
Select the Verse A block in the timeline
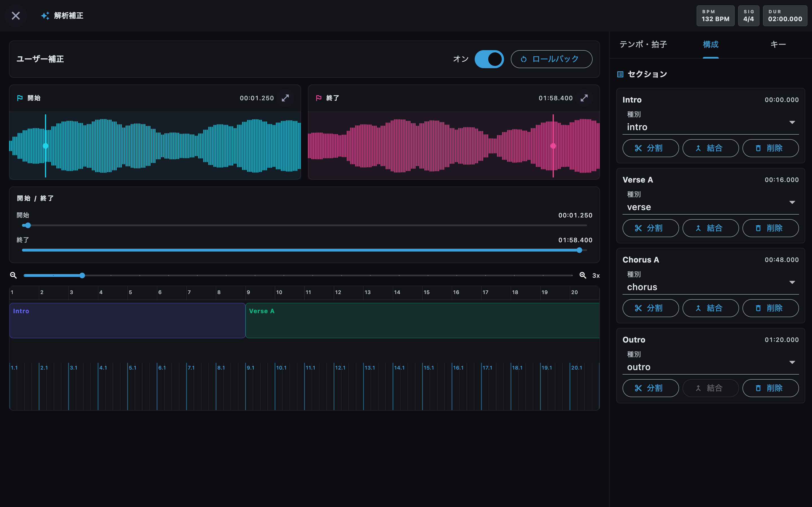(422, 321)
